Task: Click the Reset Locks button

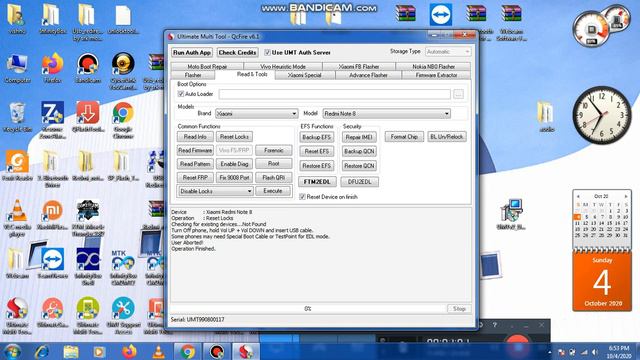Action: pos(234,137)
